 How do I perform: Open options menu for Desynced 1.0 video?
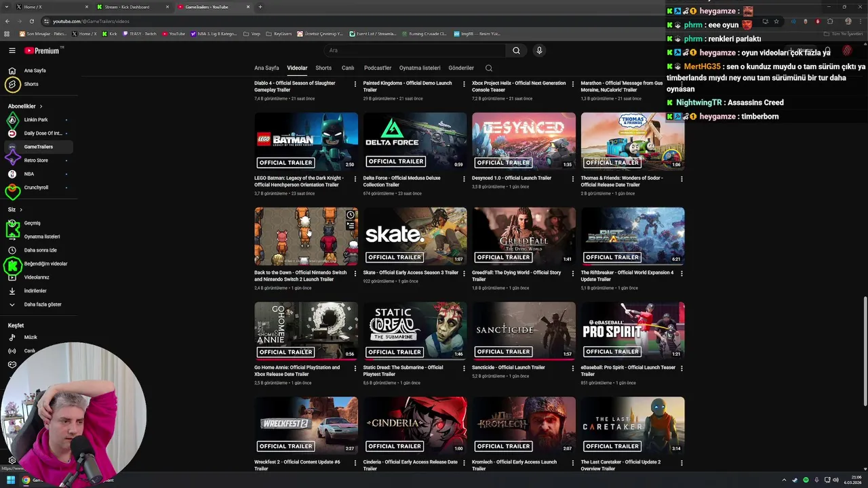(x=573, y=179)
